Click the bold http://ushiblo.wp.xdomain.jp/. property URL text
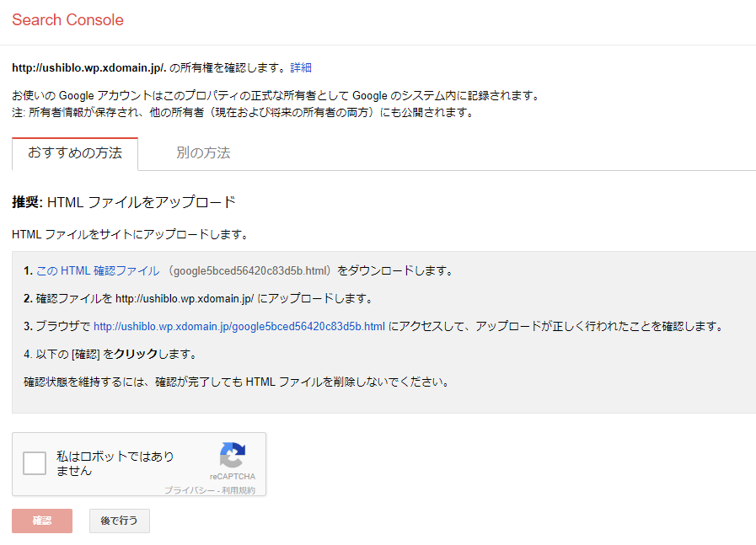The image size is (756, 545). [89, 68]
